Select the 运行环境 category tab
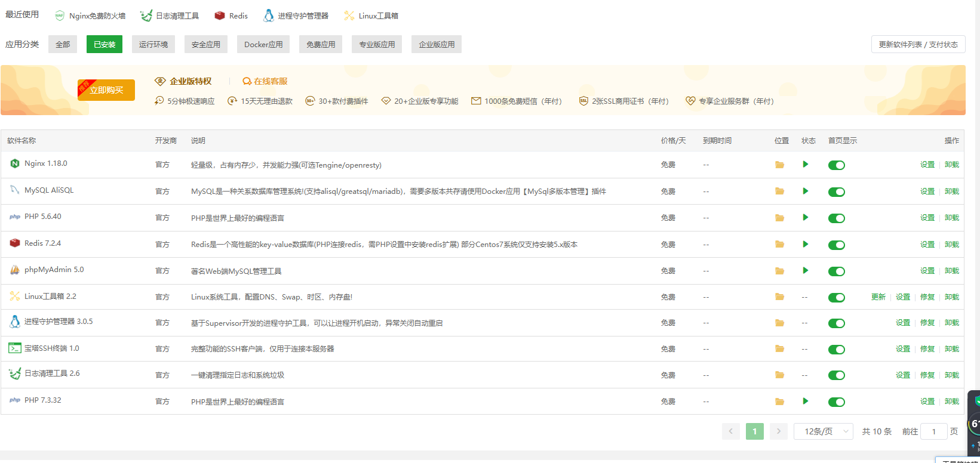Viewport: 980px width, 463px height. [153, 44]
